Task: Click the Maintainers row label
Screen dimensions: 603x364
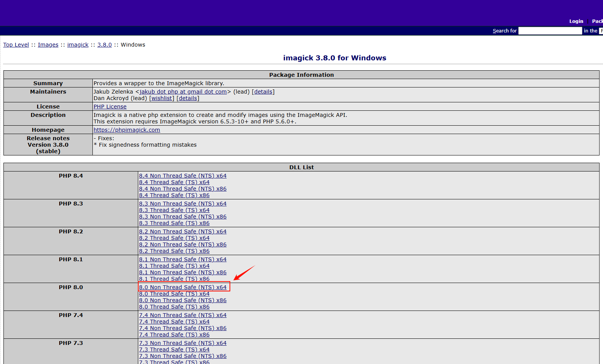Action: pyautogui.click(x=48, y=92)
